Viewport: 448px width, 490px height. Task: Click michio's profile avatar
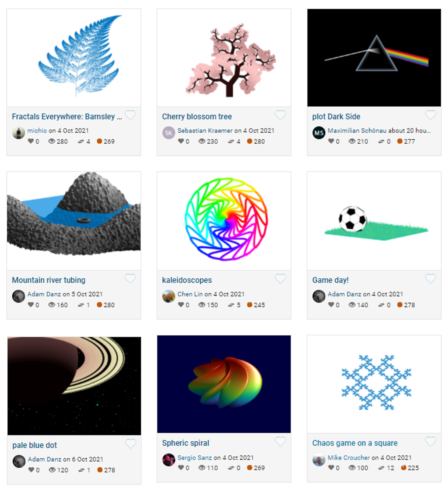[x=18, y=133]
